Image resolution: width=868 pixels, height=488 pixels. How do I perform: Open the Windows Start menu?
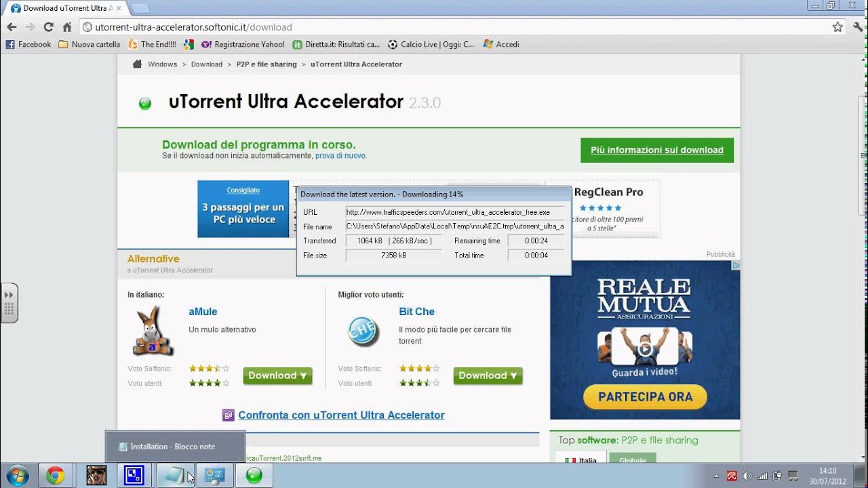coord(16,476)
